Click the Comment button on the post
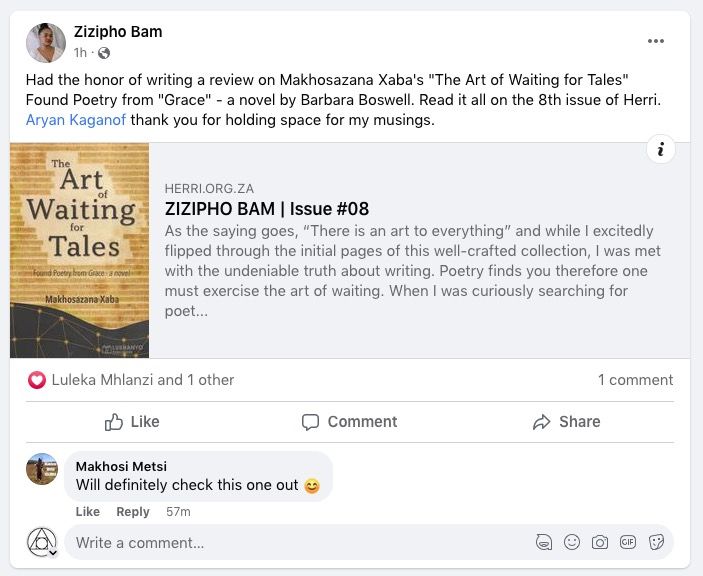 point(350,422)
